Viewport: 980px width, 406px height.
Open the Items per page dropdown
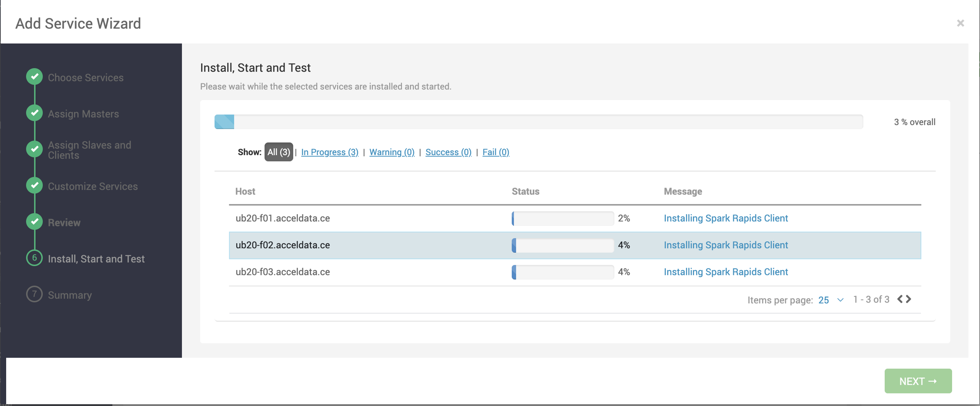831,300
